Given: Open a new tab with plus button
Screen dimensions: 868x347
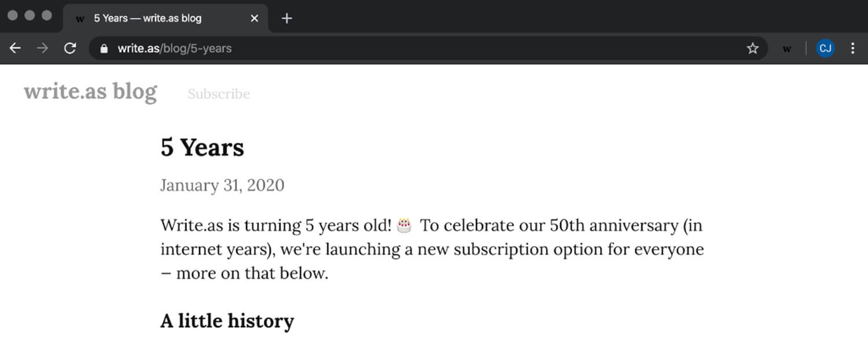Looking at the screenshot, I should tap(286, 19).
